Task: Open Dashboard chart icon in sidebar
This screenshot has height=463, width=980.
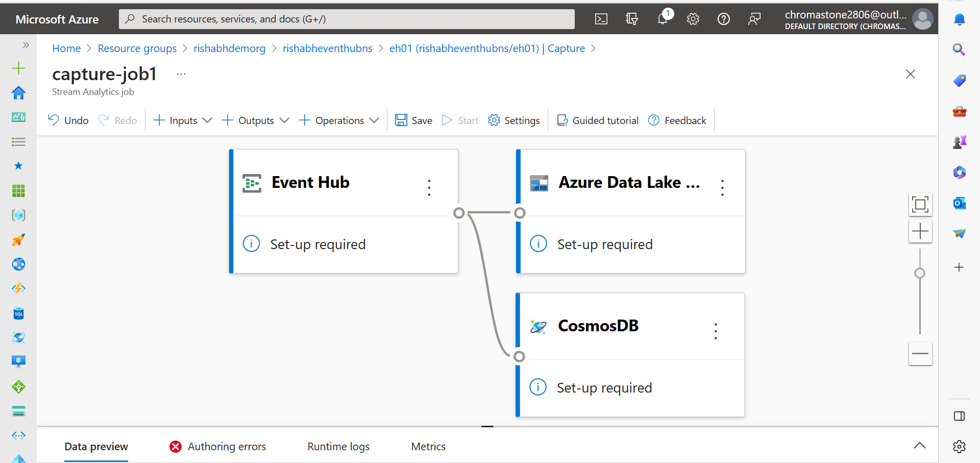Action: coord(18,117)
